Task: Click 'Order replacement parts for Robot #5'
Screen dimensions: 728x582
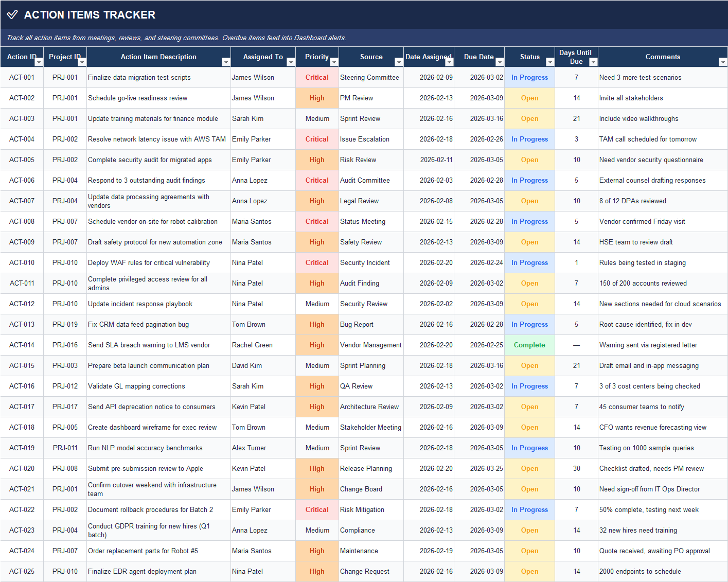Action: [x=158, y=551]
